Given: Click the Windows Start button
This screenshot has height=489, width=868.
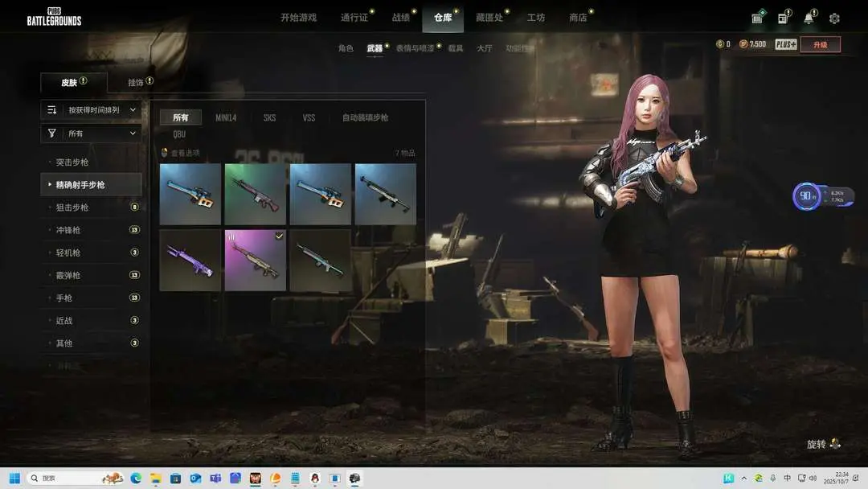Looking at the screenshot, I should pyautogui.click(x=14, y=478).
